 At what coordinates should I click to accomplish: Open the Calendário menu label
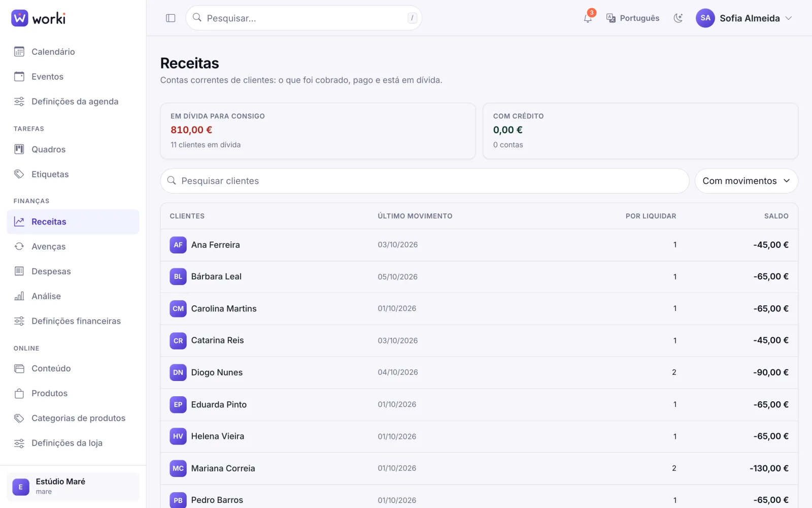[53, 52]
